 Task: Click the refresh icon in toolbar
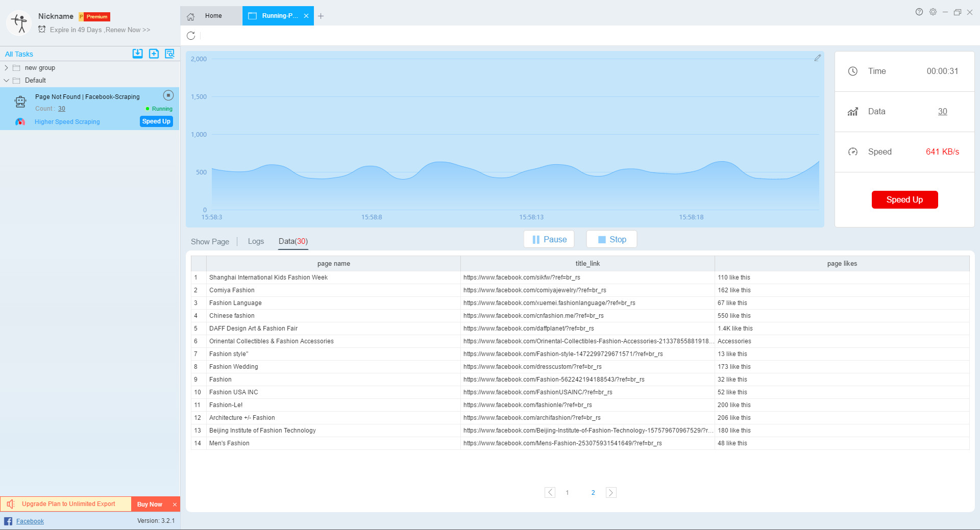(x=191, y=36)
